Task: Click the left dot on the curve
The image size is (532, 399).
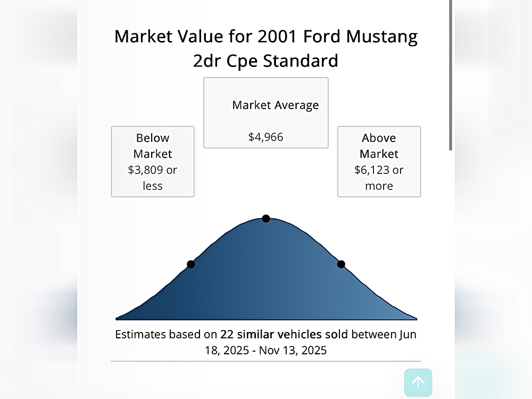Action: (191, 264)
